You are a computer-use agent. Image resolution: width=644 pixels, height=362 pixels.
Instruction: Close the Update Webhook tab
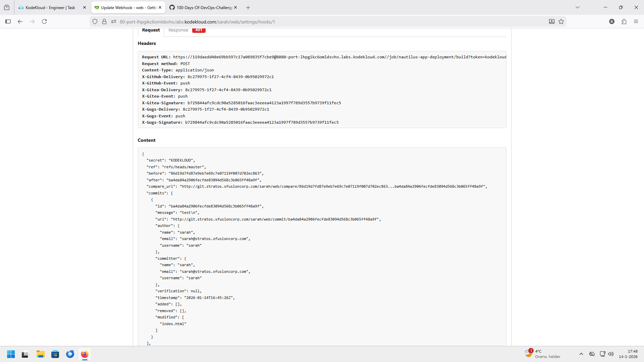click(160, 7)
